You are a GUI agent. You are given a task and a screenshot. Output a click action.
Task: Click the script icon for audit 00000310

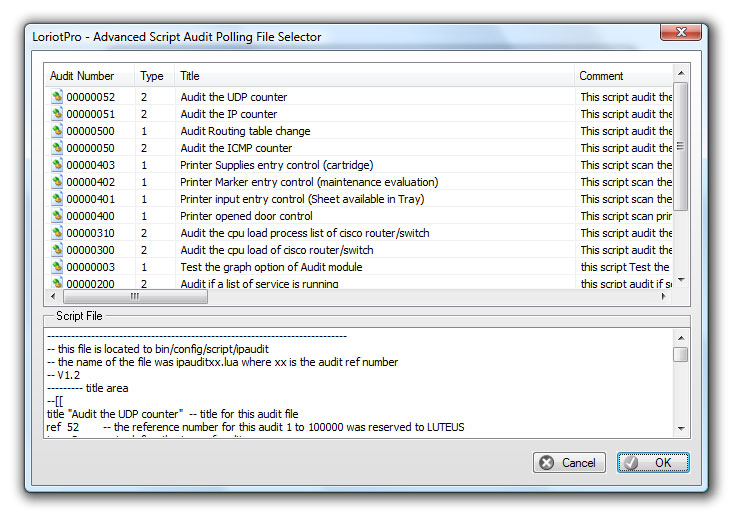(x=57, y=232)
